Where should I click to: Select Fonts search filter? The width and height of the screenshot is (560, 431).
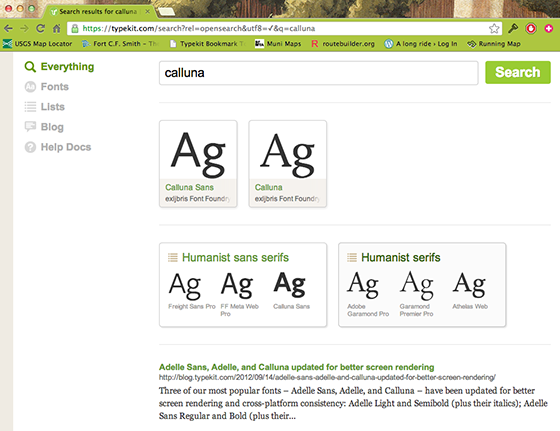click(x=47, y=87)
